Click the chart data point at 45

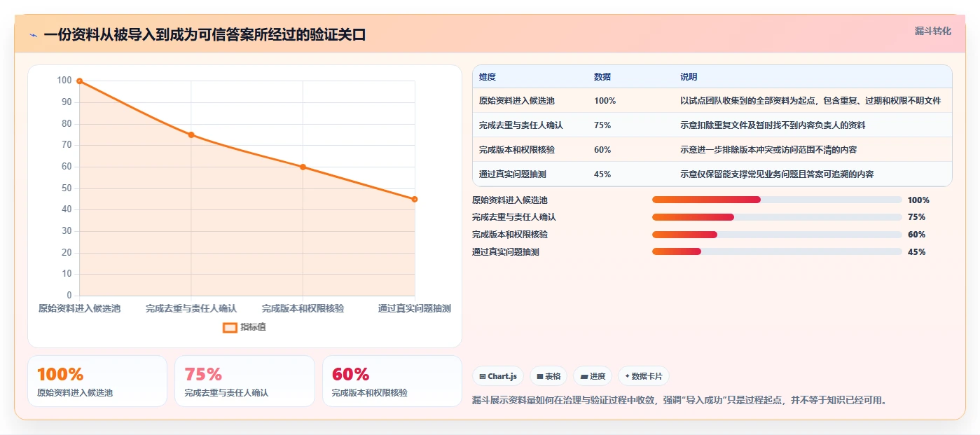point(415,199)
